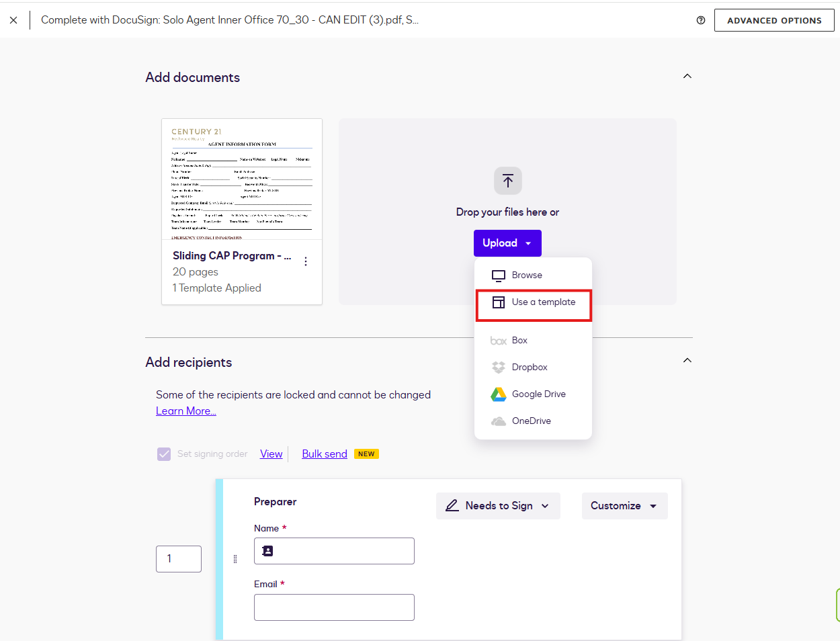
Task: Open Advanced Options
Action: click(774, 20)
